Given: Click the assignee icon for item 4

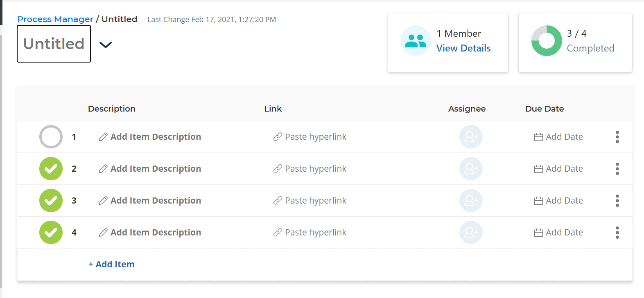Looking at the screenshot, I should 471,233.
